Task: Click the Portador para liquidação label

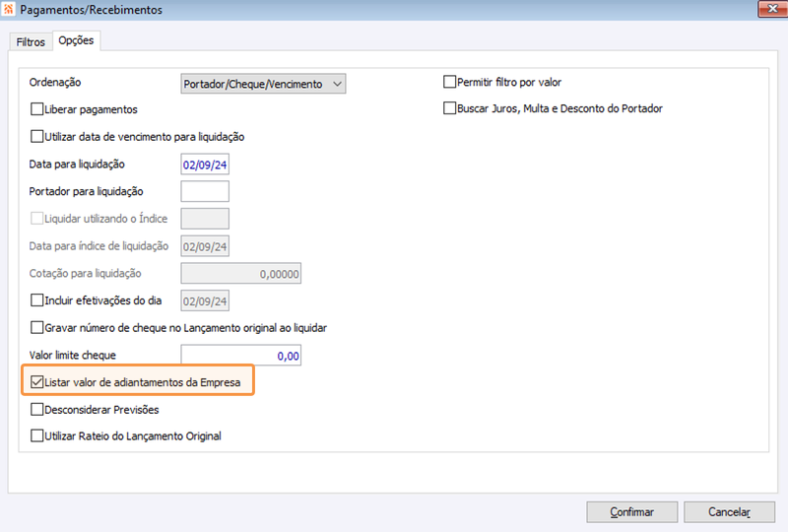Action: (86, 191)
